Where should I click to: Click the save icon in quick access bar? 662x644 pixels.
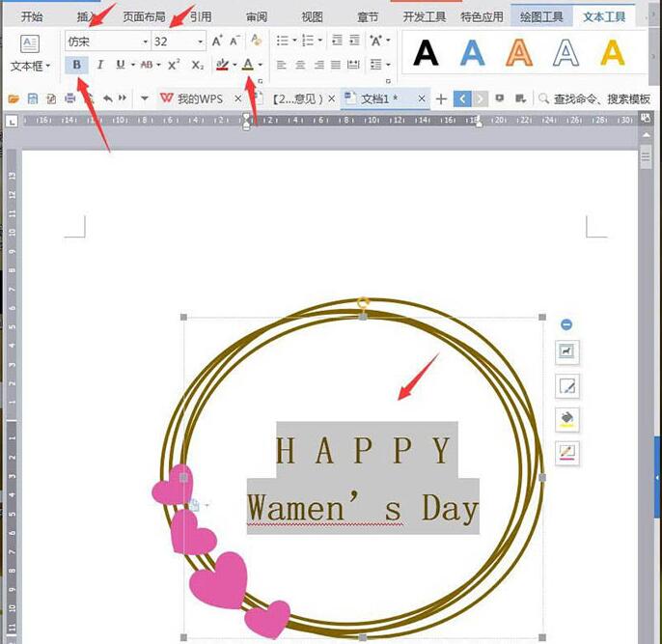33,98
